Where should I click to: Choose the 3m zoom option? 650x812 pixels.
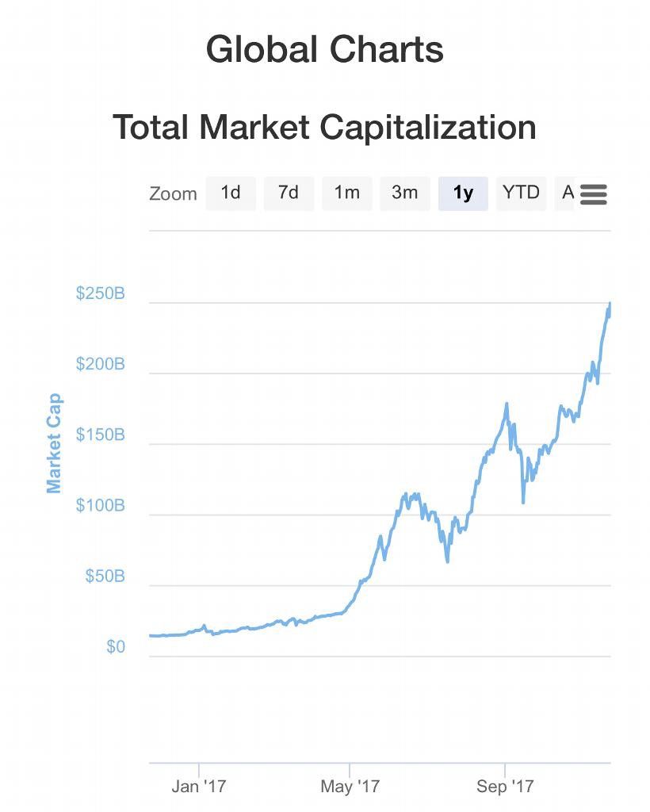[x=405, y=193]
